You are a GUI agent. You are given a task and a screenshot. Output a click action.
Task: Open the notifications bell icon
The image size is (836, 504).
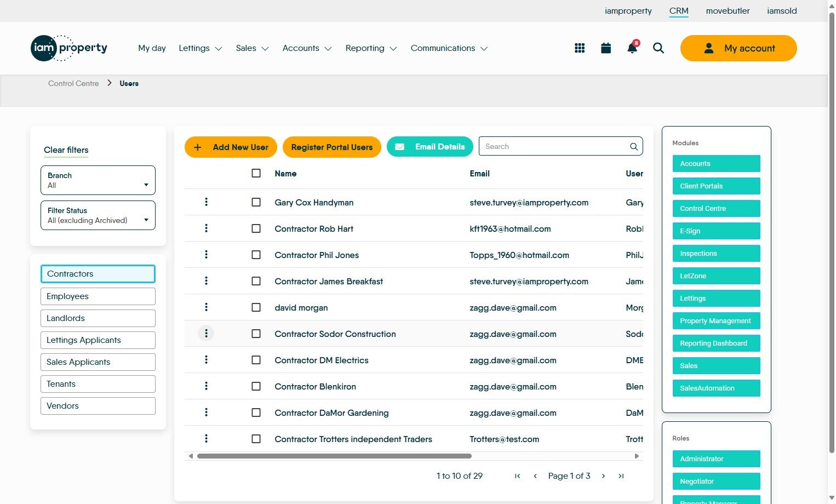(x=632, y=48)
